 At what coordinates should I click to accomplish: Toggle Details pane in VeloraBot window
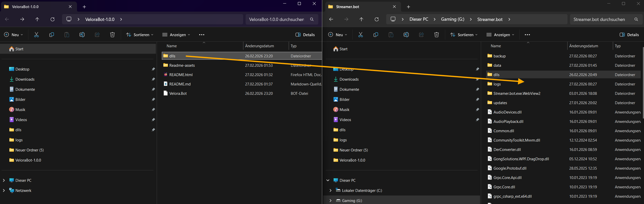point(305,35)
